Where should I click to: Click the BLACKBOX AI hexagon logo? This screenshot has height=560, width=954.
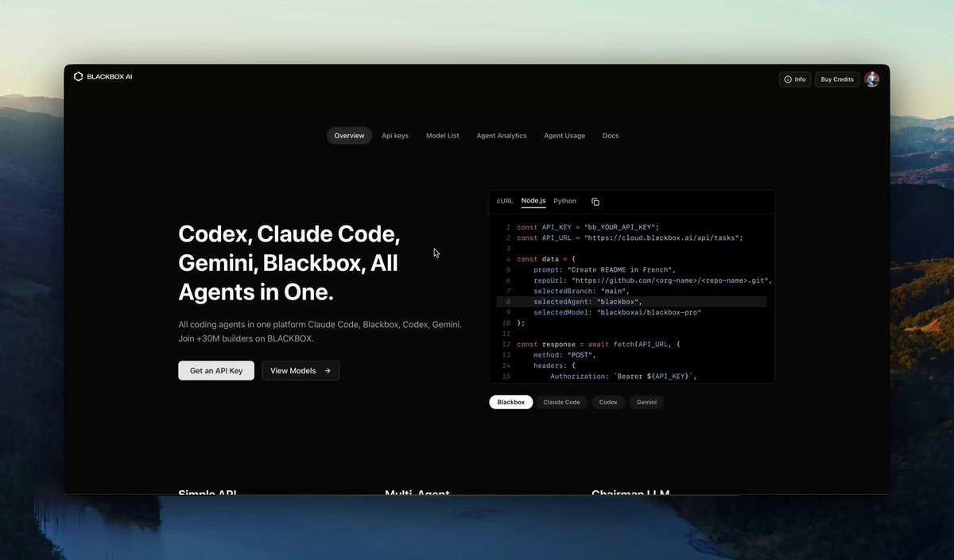[x=78, y=77]
